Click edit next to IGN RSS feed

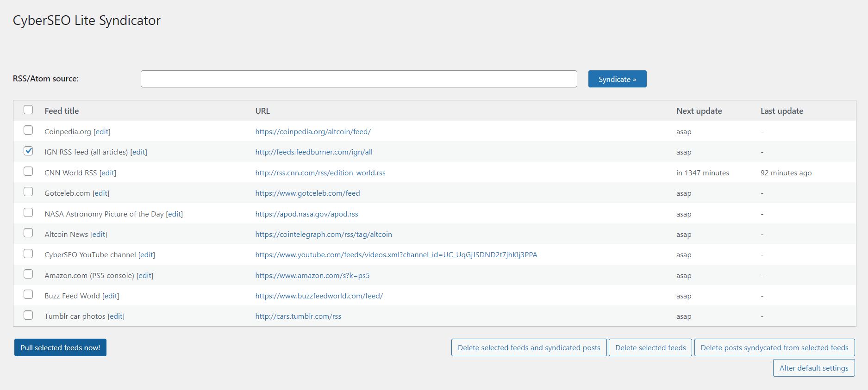(138, 152)
